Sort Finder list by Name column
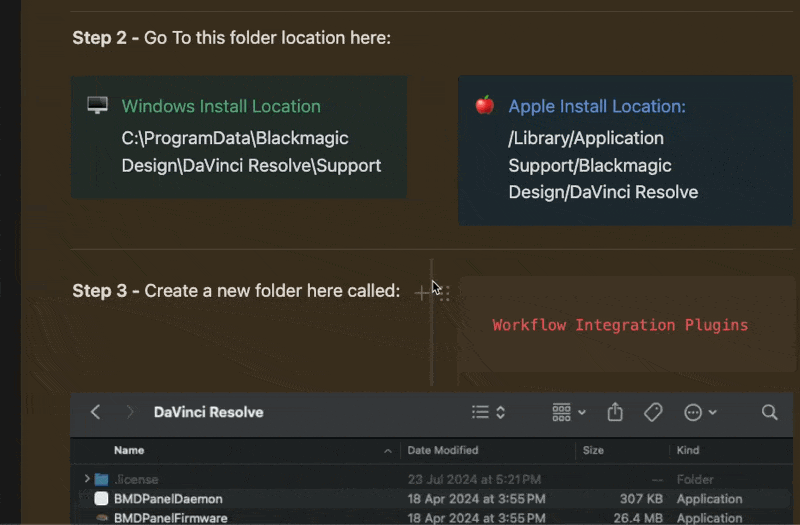800x525 pixels. tap(129, 450)
